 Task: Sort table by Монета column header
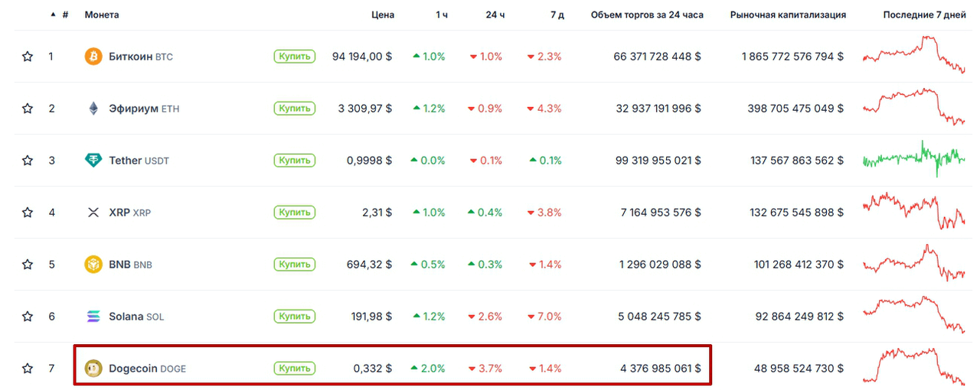point(102,15)
